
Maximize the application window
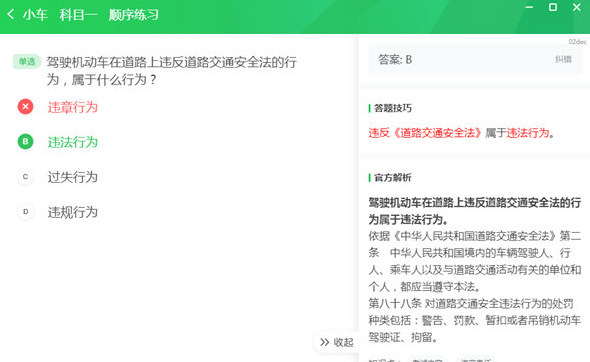pos(553,7)
